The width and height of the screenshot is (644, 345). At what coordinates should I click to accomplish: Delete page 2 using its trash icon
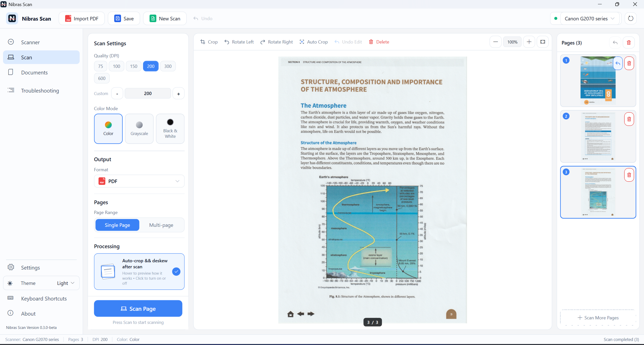click(x=629, y=119)
